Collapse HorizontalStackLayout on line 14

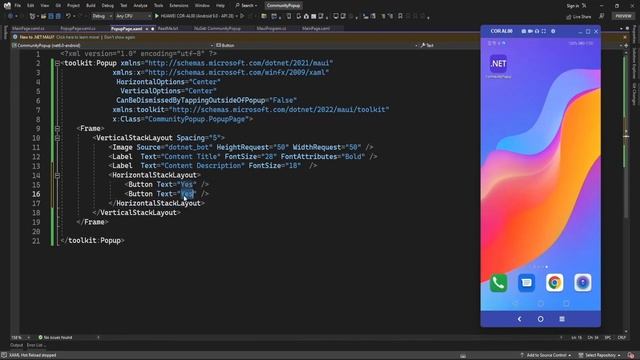click(x=57, y=176)
